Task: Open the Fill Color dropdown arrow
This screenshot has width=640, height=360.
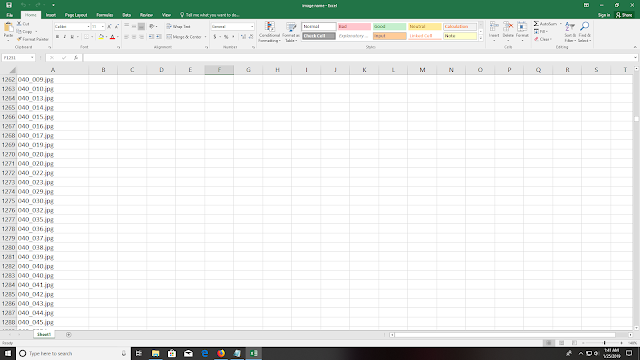Action: click(x=106, y=37)
